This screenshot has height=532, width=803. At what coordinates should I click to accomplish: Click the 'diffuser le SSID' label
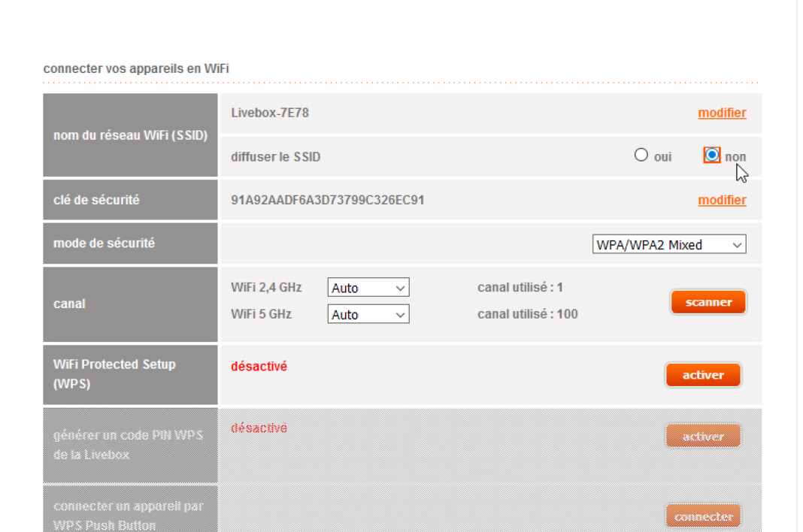coord(275,157)
